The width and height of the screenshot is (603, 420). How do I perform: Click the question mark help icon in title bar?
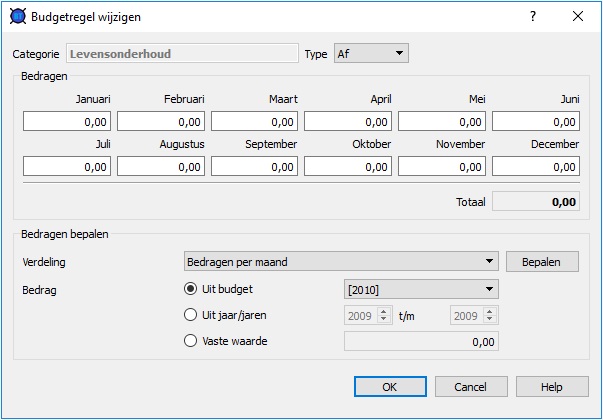click(532, 17)
